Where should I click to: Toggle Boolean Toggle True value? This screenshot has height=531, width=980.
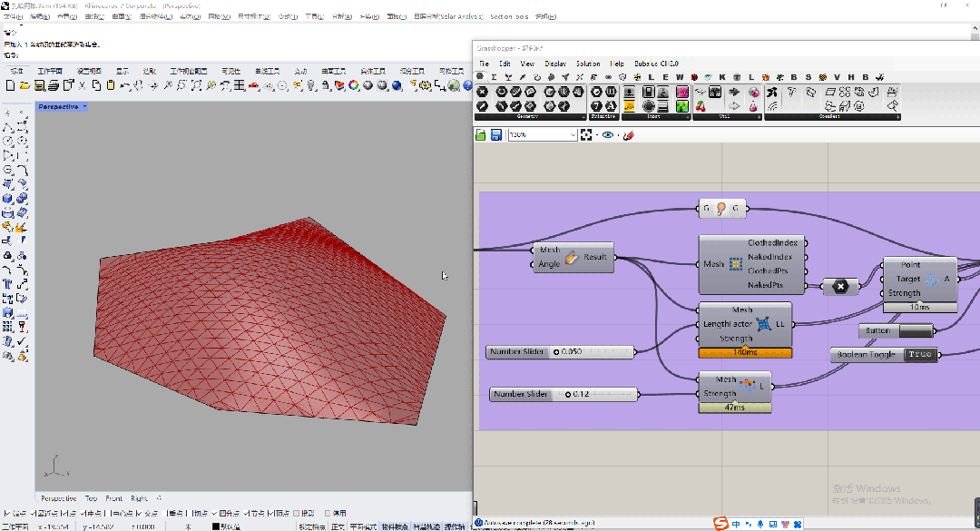click(920, 355)
